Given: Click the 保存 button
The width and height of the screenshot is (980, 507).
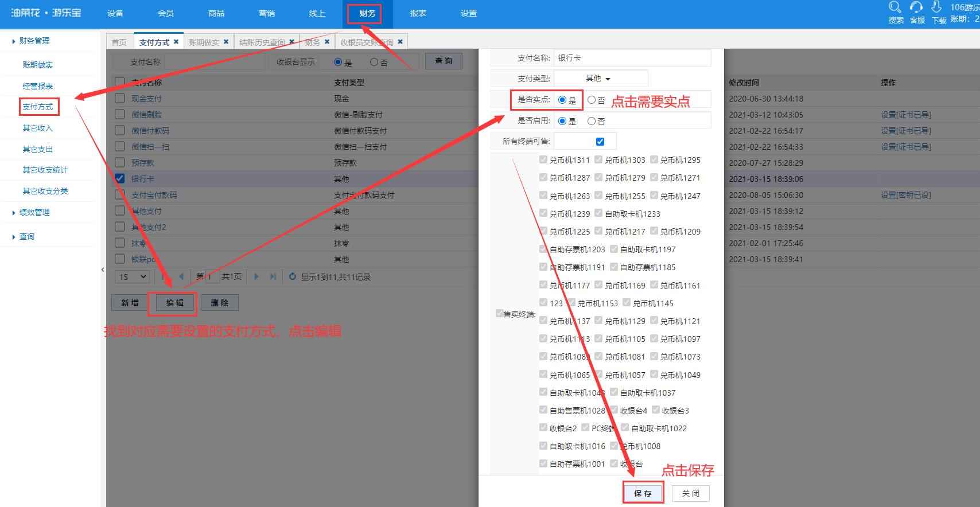Looking at the screenshot, I should pos(643,493).
